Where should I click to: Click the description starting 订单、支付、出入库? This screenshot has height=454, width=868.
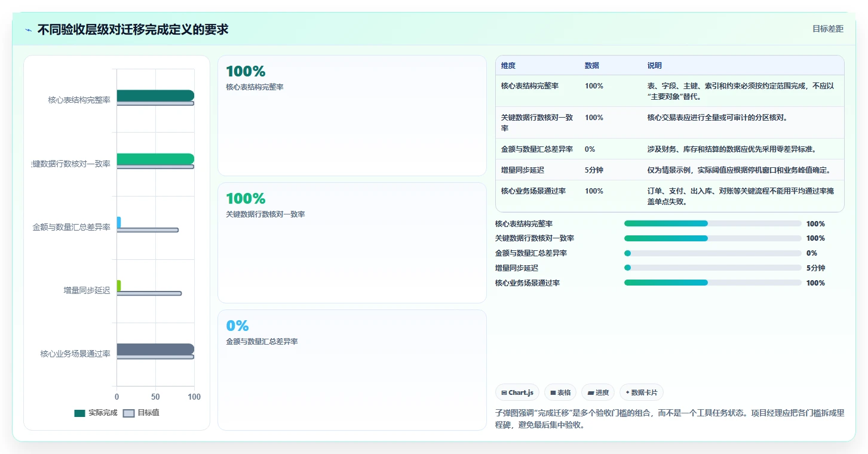[741, 197]
